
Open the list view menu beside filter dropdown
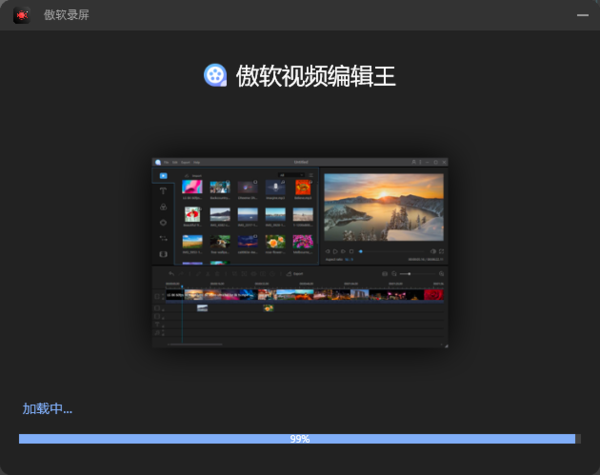click(311, 175)
